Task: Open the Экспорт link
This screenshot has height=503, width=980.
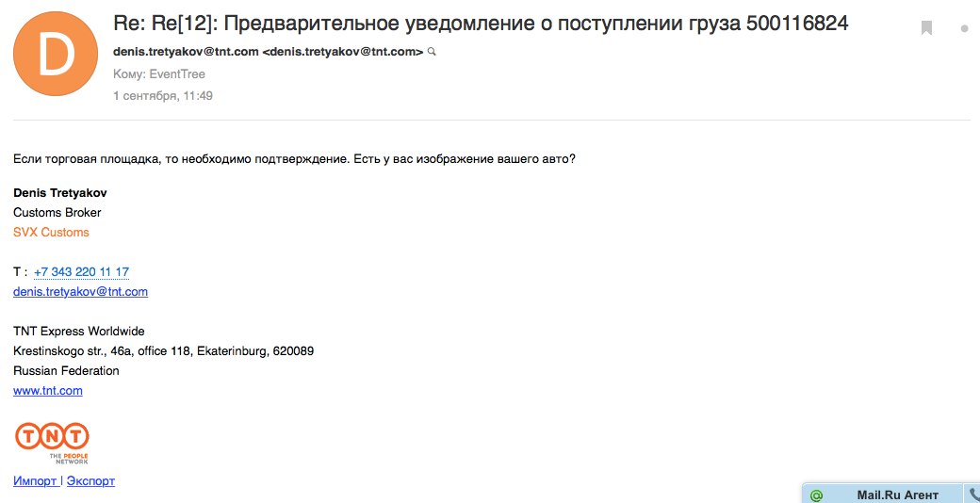Action: (x=90, y=481)
